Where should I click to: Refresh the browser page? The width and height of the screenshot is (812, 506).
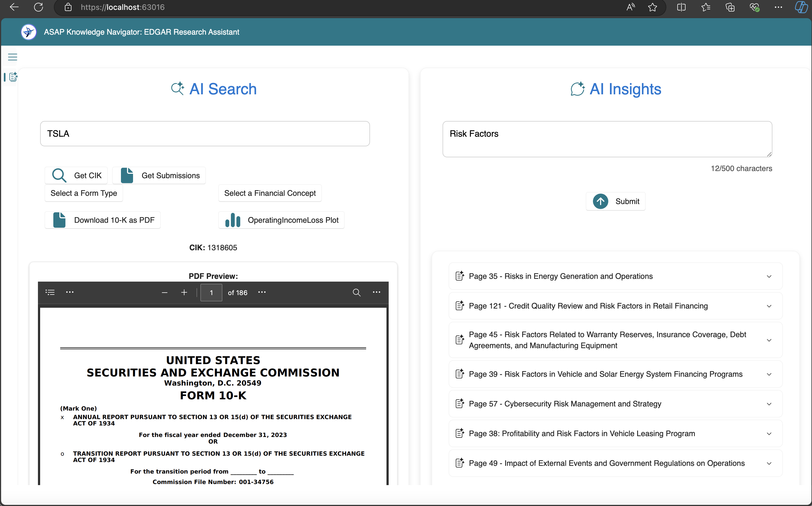38,7
